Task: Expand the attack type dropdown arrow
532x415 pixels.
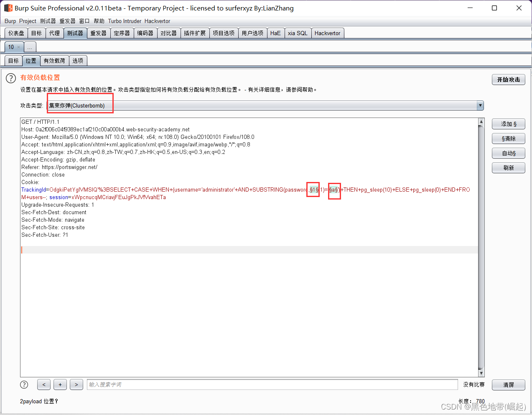Action: [480, 105]
